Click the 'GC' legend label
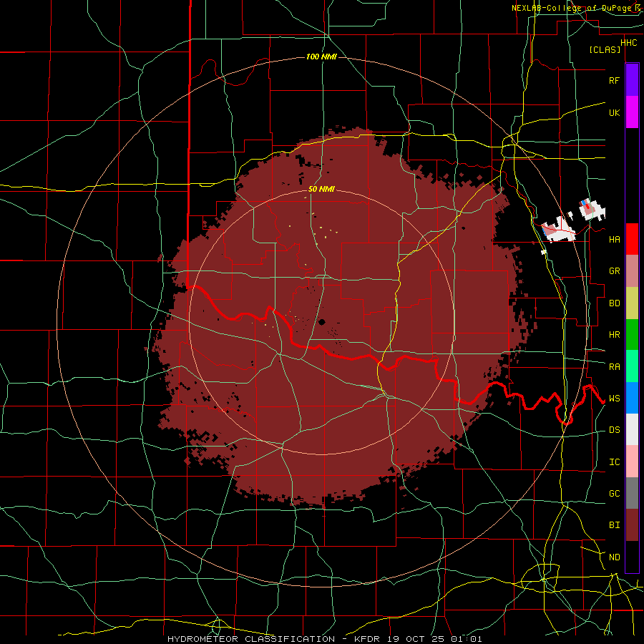 click(x=614, y=494)
